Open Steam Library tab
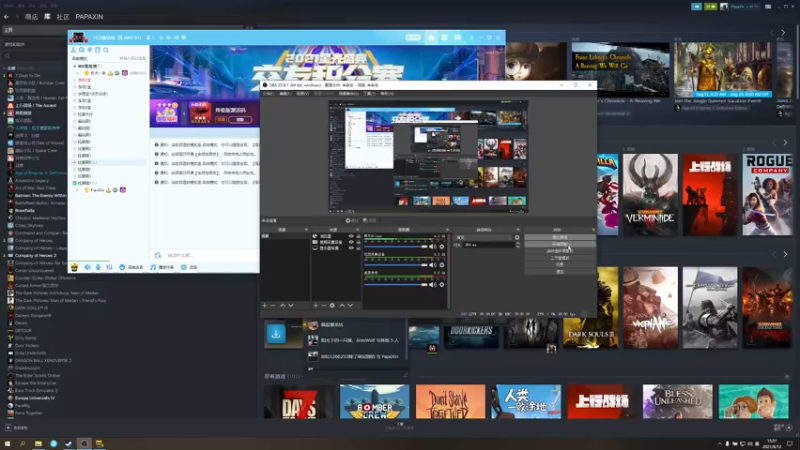This screenshot has height=450, width=800. (x=47, y=17)
